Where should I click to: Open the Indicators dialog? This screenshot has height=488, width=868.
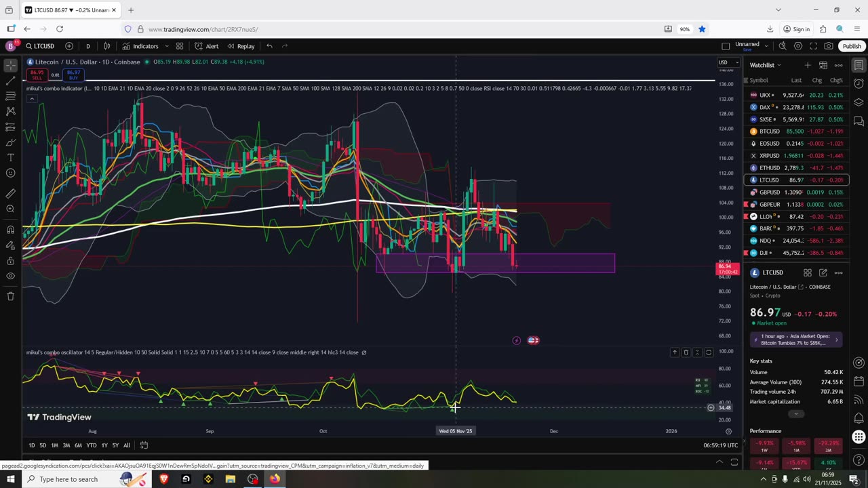pos(140,46)
